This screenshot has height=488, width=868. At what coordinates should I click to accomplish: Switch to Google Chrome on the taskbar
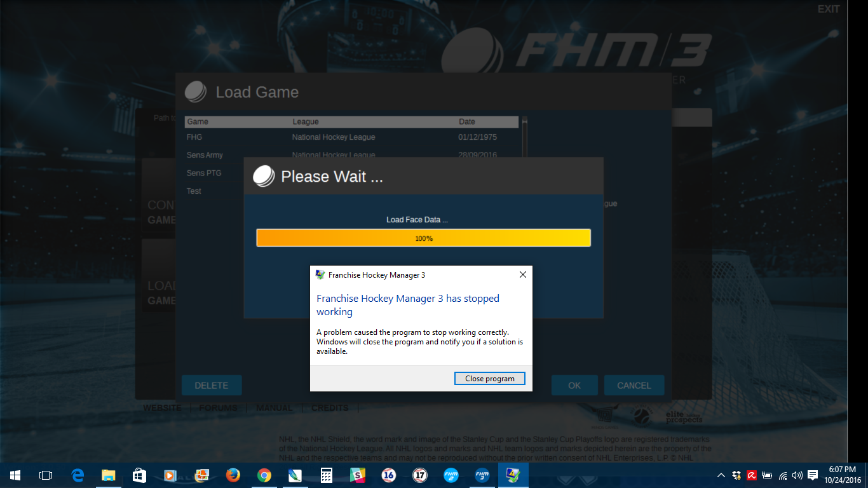(264, 475)
